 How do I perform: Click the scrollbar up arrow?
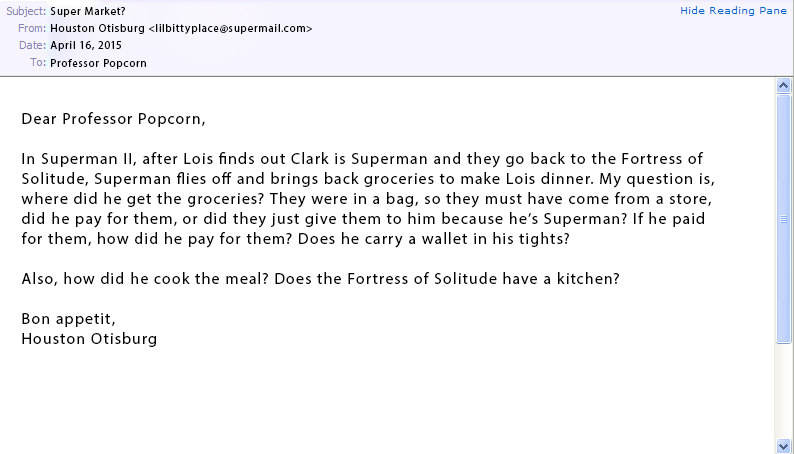coord(784,87)
